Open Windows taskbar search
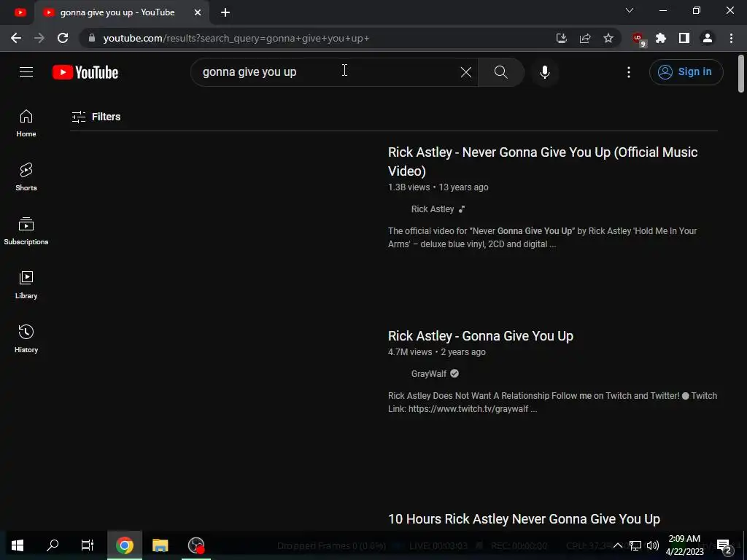 [53, 545]
